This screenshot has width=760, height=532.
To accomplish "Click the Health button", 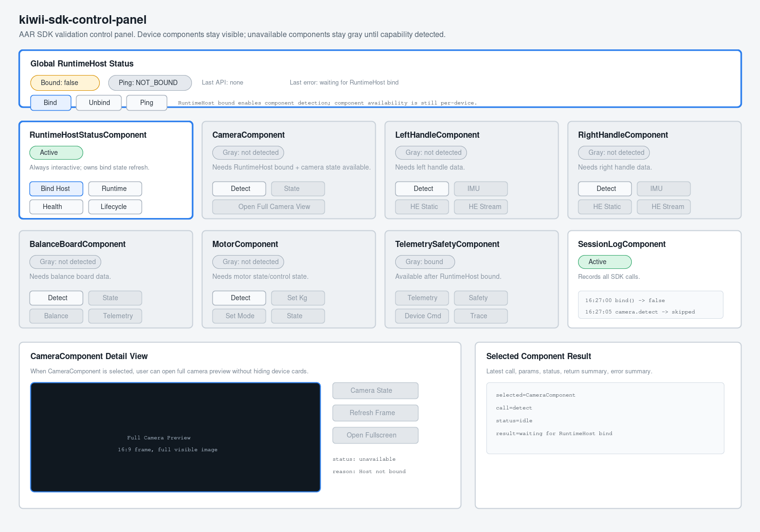I will coord(56,207).
